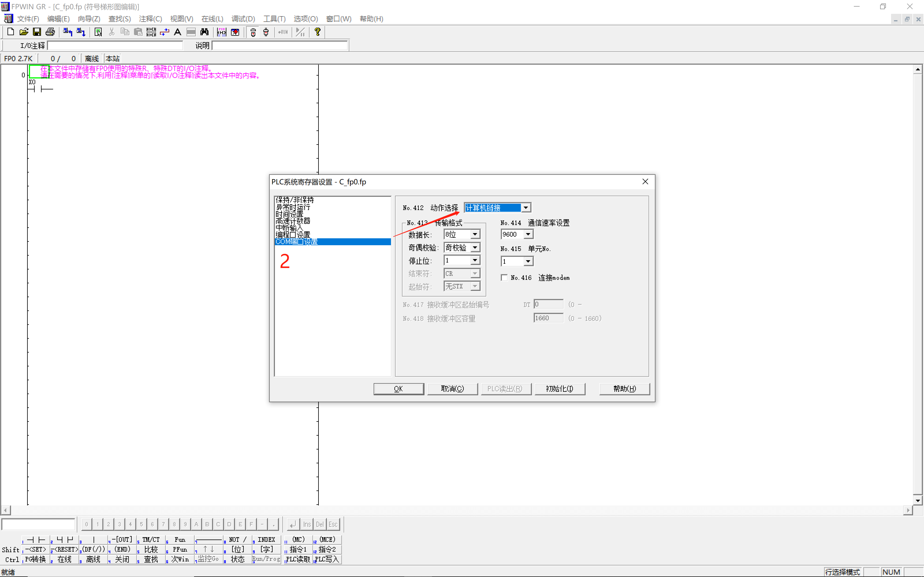Click the 初始化(I) button
Image resolution: width=924 pixels, height=577 pixels.
point(559,389)
